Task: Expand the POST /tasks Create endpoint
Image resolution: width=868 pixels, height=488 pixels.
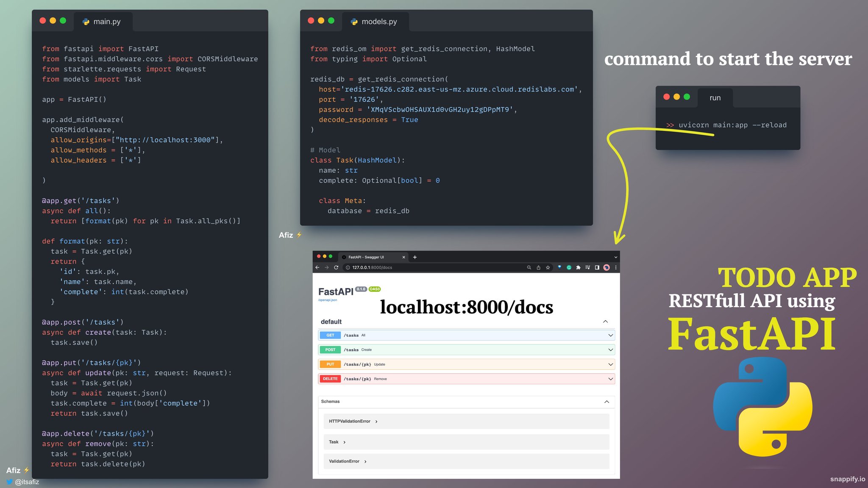Action: tap(466, 350)
